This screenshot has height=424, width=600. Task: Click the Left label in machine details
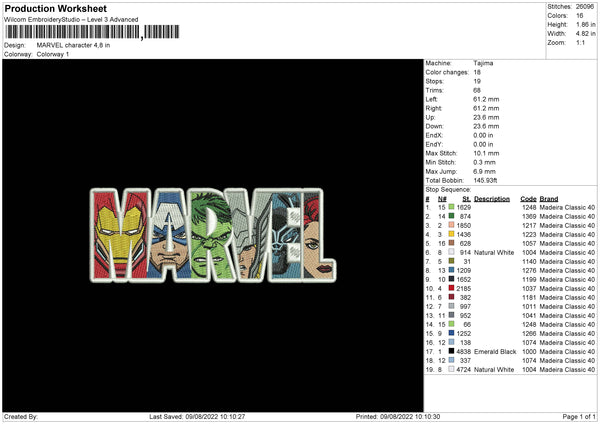tap(431, 99)
